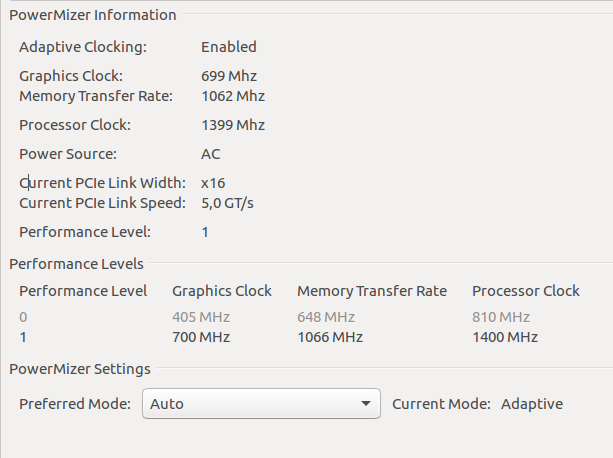Screen dimensions: 613x458
Task: Select performance level 0 row
Action: coord(299,317)
